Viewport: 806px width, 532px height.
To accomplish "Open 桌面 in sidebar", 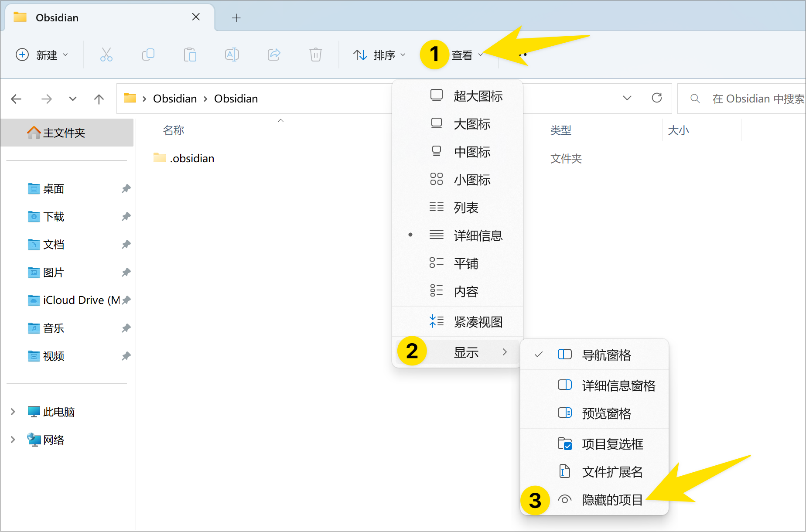I will click(x=53, y=189).
